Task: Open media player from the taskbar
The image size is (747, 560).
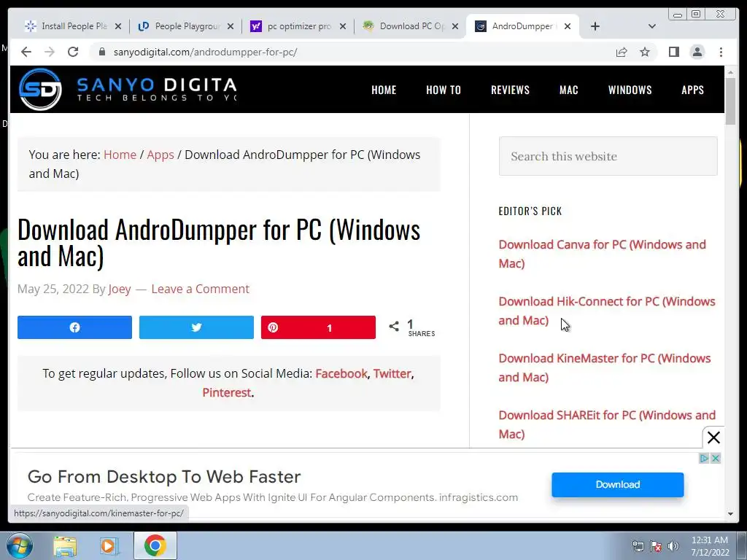Action: click(x=109, y=545)
